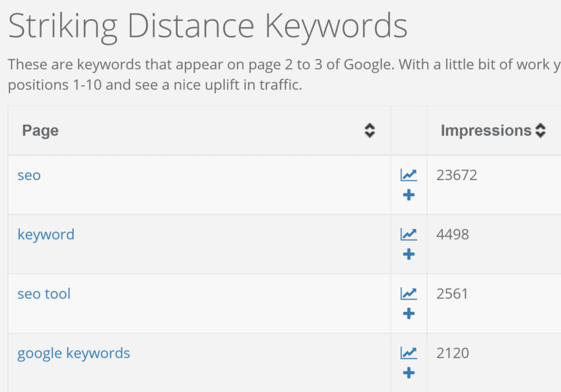Click the Impressions column header label
Viewport: 561px width, 392px height.
[486, 131]
